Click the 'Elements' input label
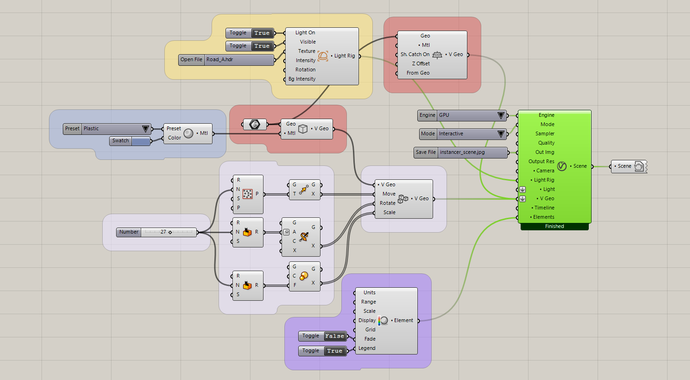 [543, 217]
